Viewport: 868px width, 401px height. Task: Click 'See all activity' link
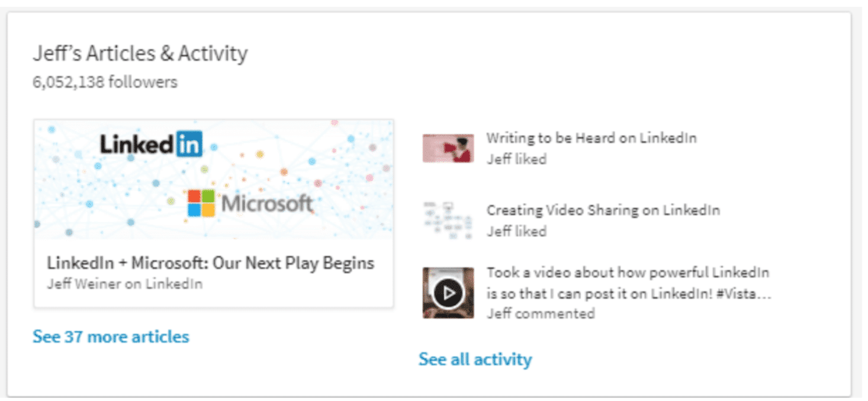click(x=475, y=359)
